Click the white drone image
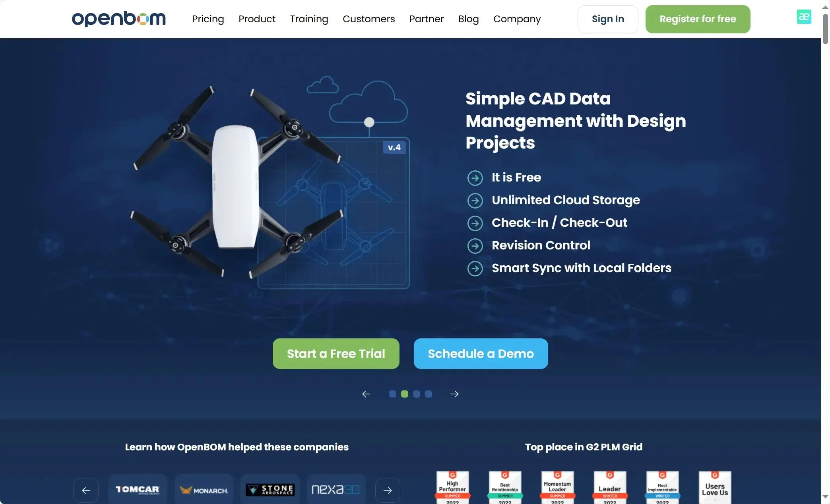 click(237, 182)
